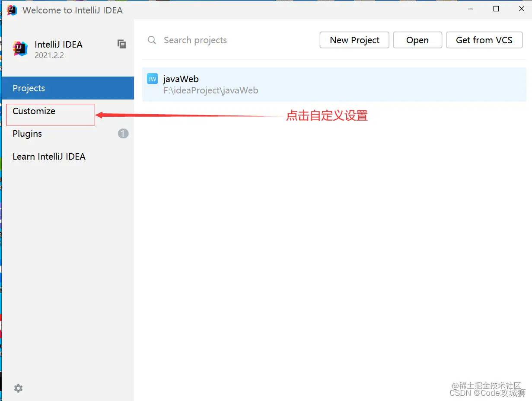The image size is (532, 401).
Task: Minimize the Welcome window
Action: [x=471, y=10]
